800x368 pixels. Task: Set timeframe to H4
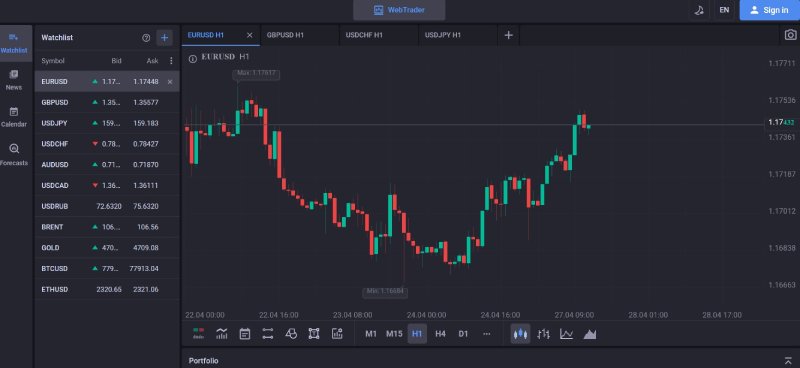point(440,334)
